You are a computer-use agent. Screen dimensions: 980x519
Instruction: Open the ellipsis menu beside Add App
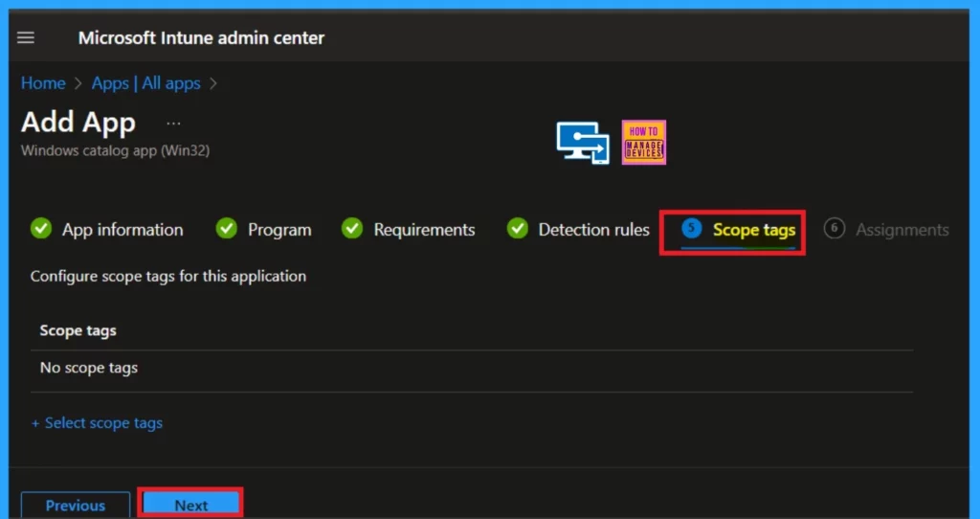click(x=173, y=124)
